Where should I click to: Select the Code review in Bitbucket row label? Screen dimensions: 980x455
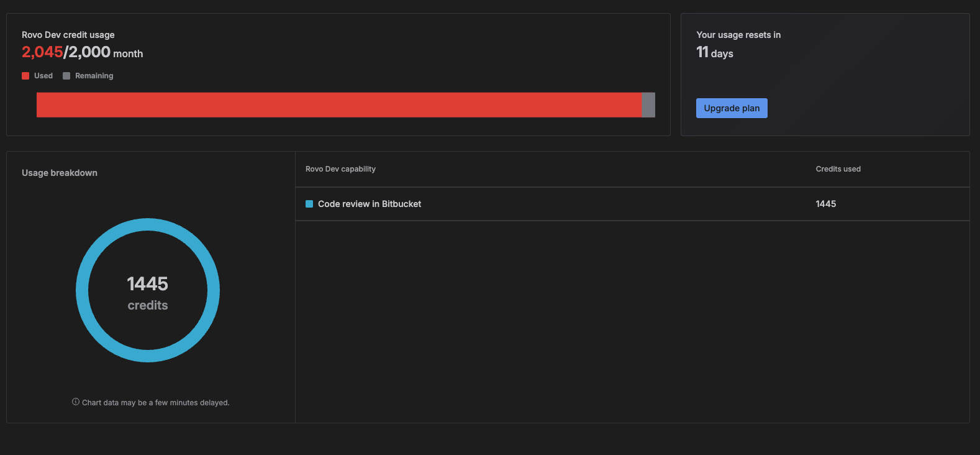(x=370, y=204)
